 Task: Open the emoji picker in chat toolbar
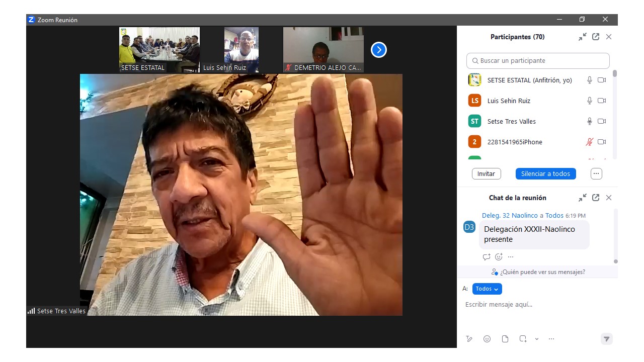[x=487, y=339]
